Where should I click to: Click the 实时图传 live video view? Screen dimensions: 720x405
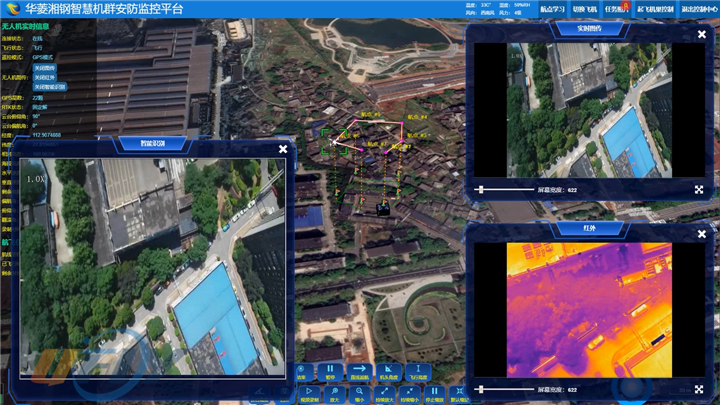tap(589, 110)
